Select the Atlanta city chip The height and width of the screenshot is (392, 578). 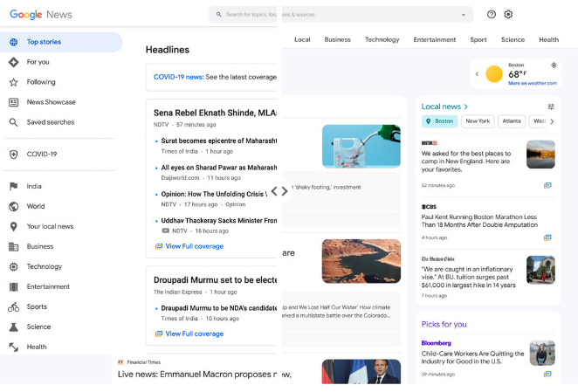[x=512, y=121]
